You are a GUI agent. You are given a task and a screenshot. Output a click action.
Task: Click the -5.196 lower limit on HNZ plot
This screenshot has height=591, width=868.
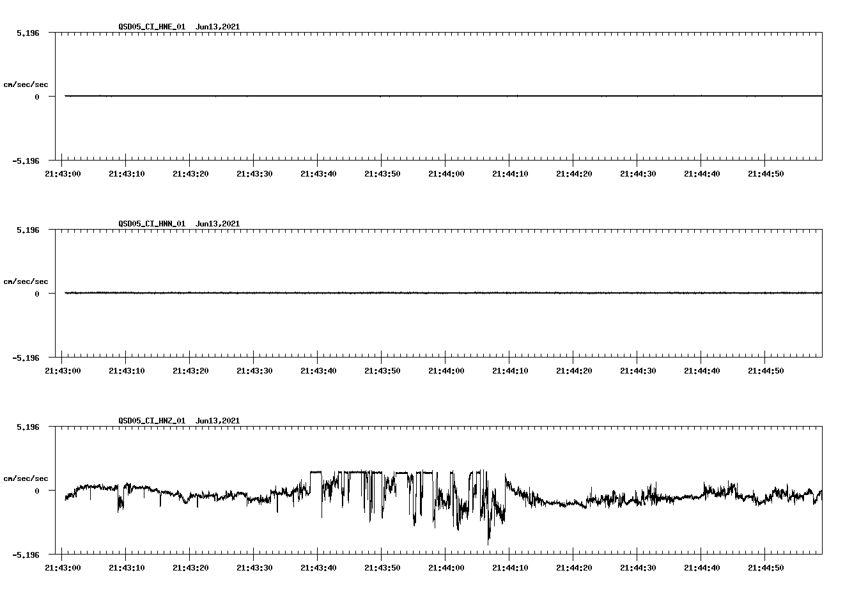[x=26, y=555]
